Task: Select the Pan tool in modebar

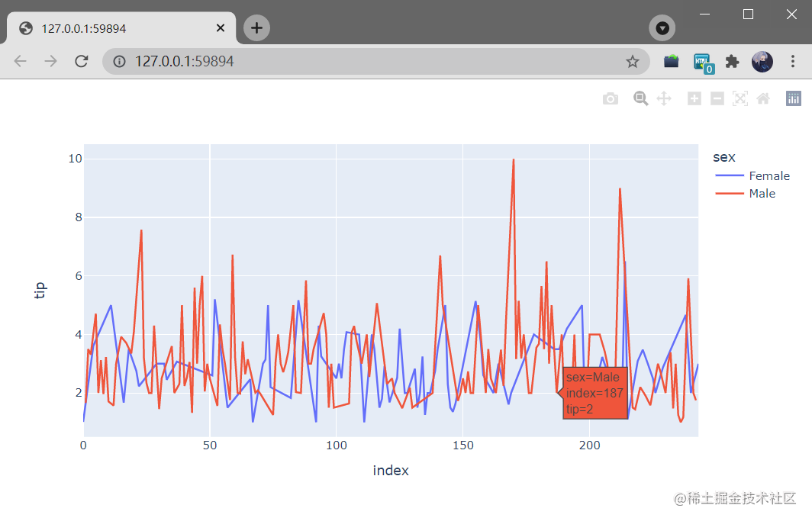Action: tap(664, 98)
